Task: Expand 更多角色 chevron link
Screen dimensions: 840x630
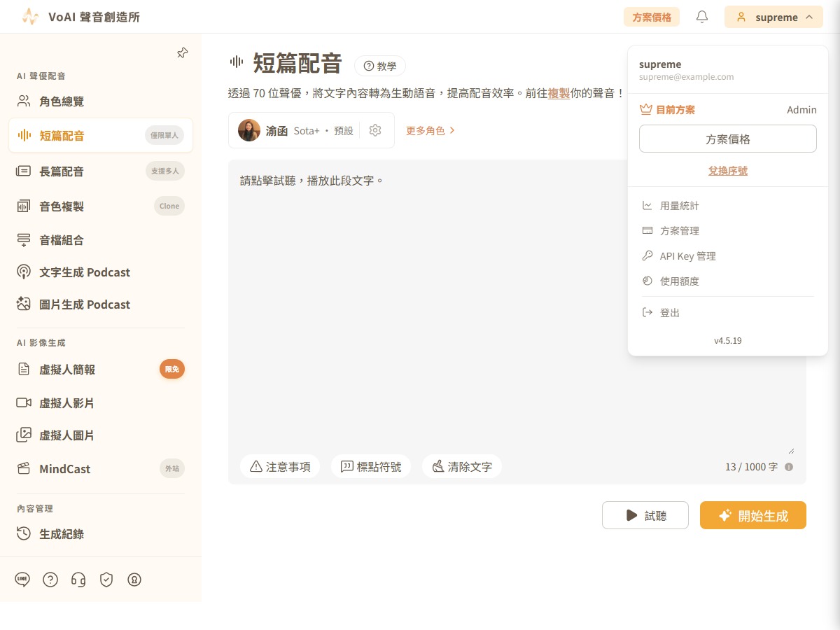Action: (430, 130)
